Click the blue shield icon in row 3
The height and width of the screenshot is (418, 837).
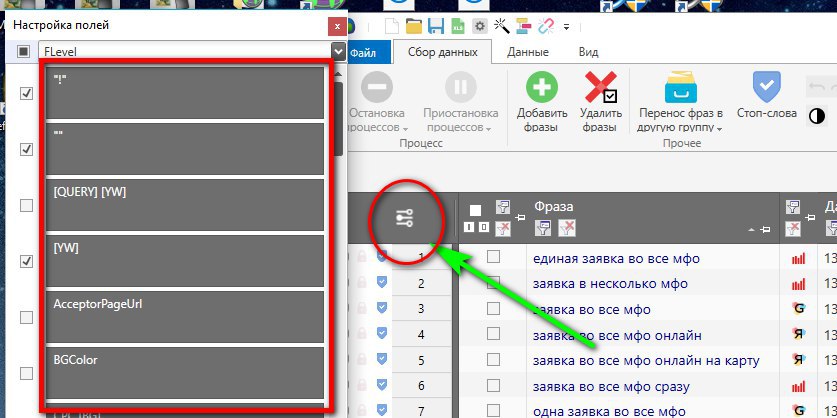381,307
